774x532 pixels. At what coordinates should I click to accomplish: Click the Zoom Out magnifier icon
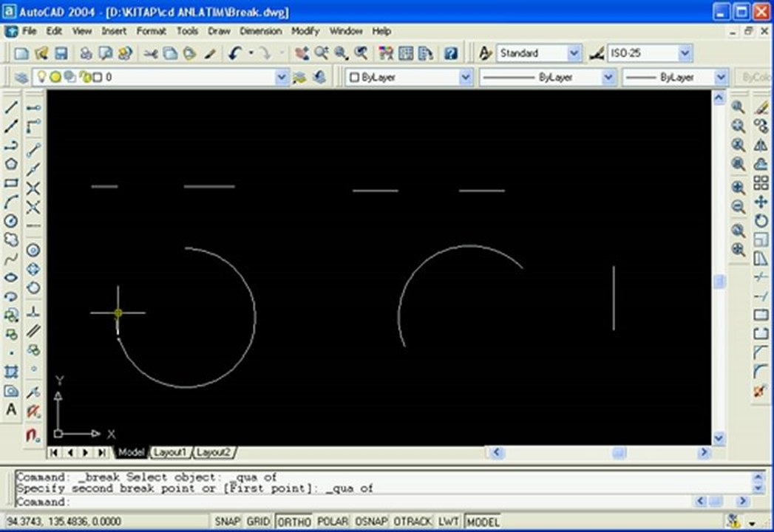click(x=738, y=207)
